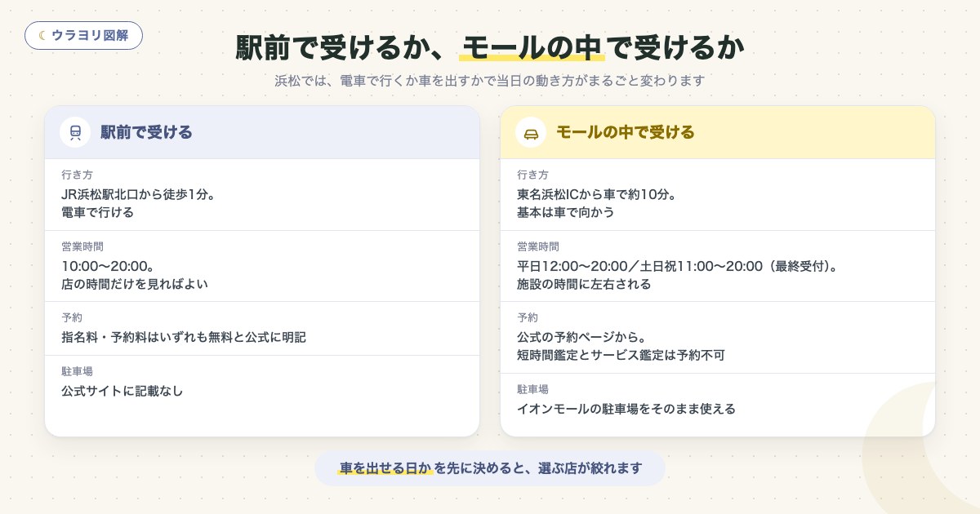Click the 駐車場 label in the station card
The image size is (980, 514).
[x=77, y=371]
